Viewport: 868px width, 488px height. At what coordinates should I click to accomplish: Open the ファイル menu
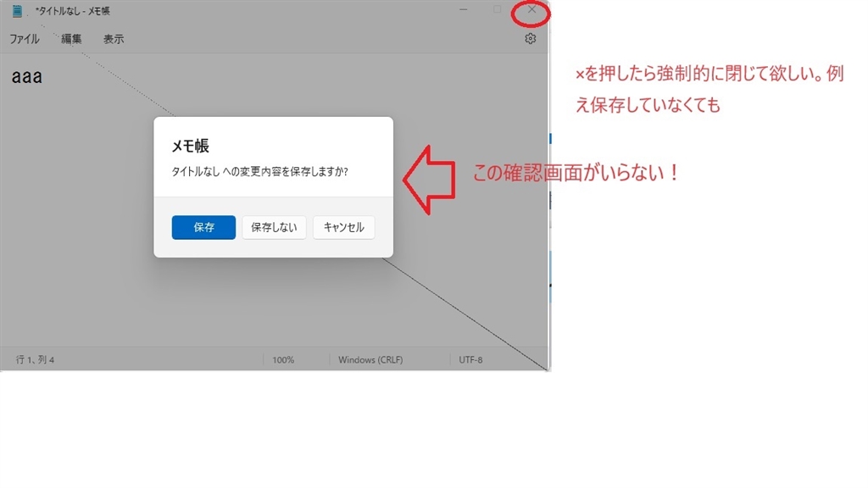(25, 39)
